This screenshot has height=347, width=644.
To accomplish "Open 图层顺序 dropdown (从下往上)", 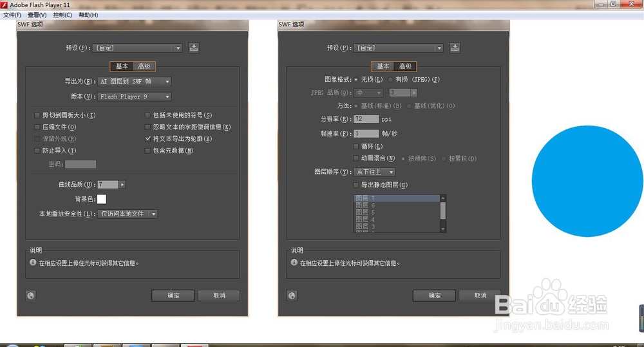I will coord(374,172).
